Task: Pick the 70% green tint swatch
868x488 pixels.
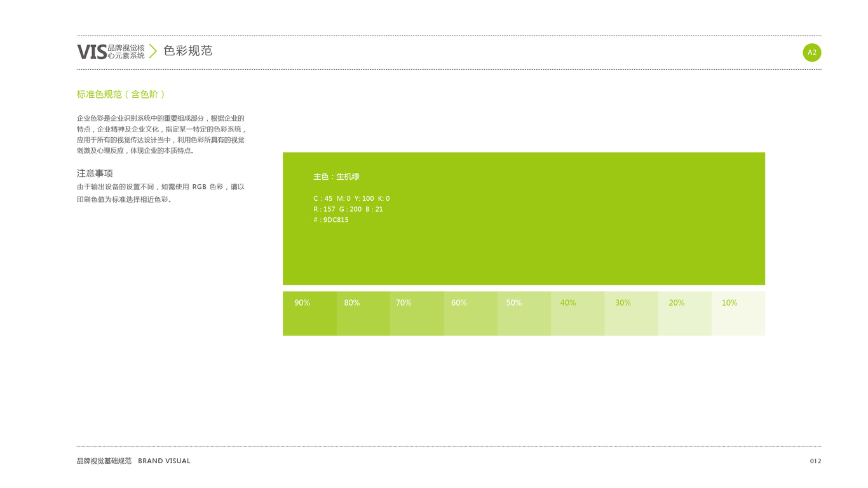Action: coord(417,313)
